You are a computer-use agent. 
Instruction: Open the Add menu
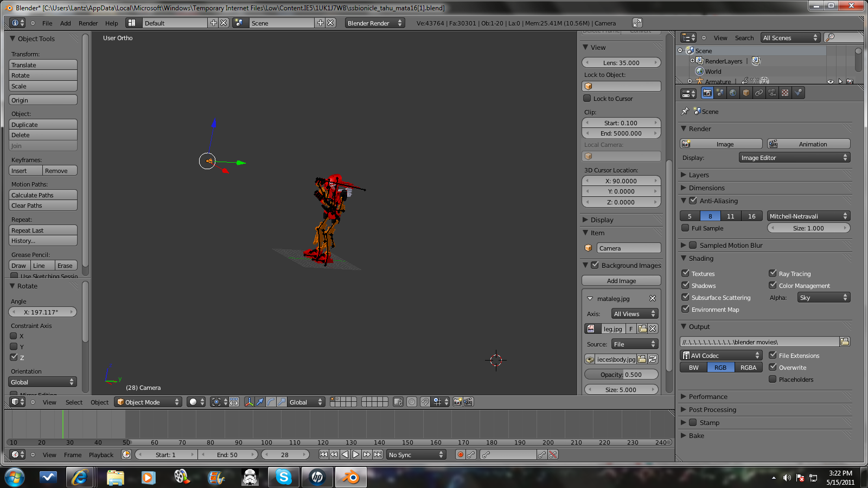click(65, 23)
